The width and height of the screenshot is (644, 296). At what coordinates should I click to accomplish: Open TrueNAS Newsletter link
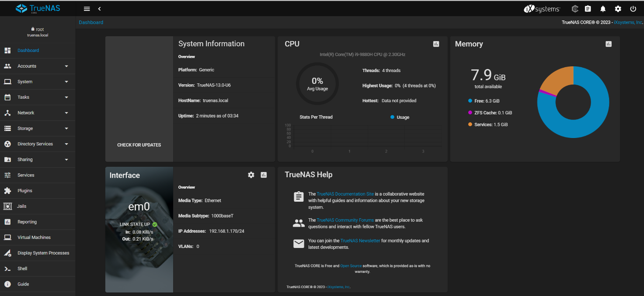tap(360, 241)
